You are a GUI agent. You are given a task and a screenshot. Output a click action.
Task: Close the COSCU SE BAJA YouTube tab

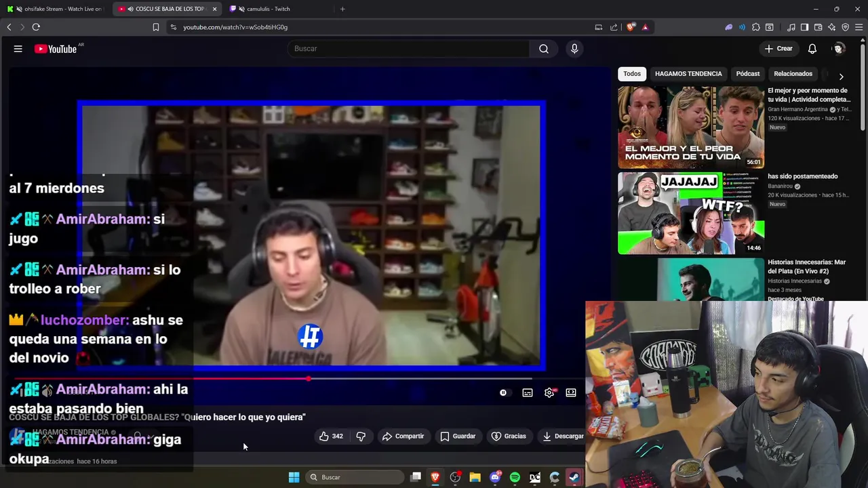pos(215,9)
